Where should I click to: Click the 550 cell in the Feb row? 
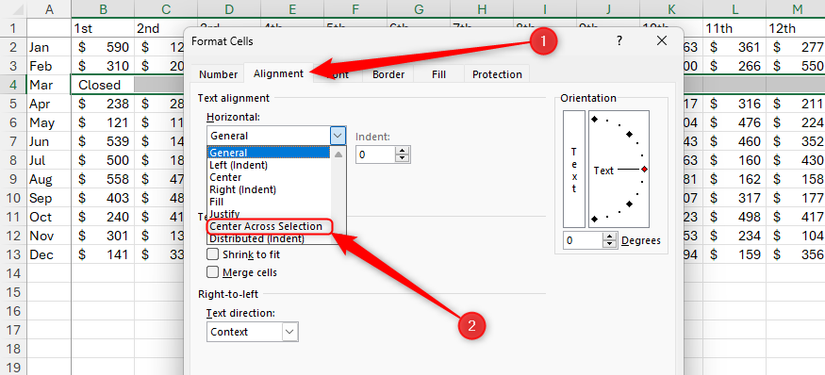tap(796, 66)
